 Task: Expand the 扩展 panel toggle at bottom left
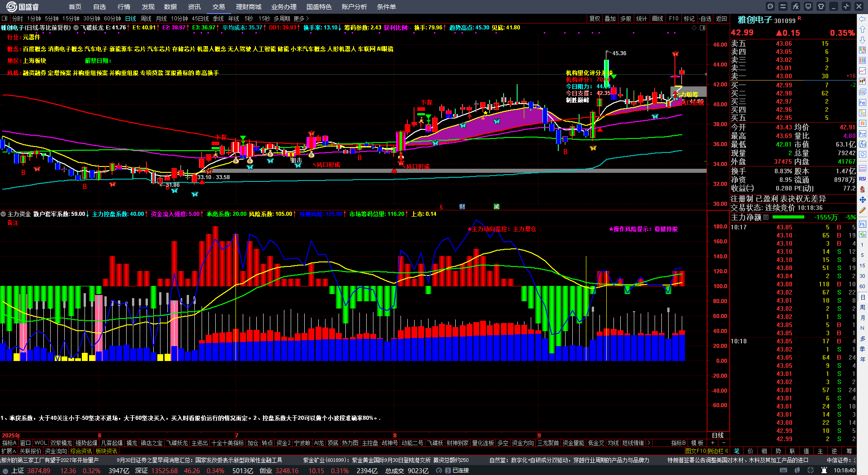(x=9, y=451)
